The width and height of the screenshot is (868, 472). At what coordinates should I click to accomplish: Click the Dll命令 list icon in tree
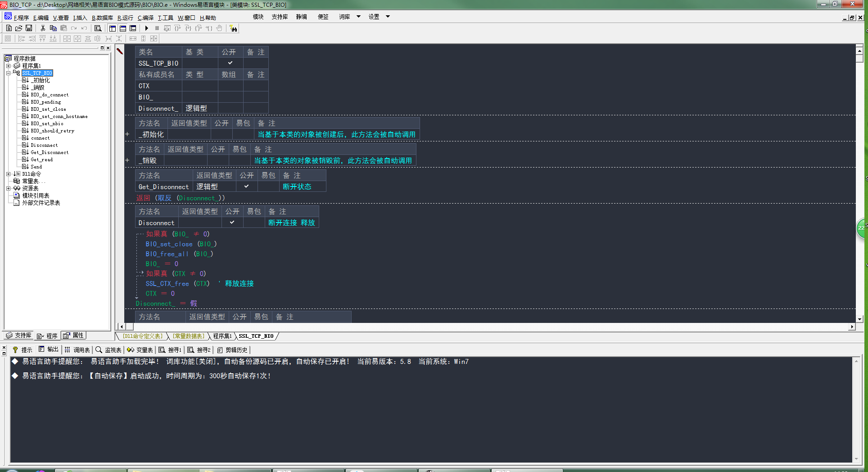coord(17,174)
